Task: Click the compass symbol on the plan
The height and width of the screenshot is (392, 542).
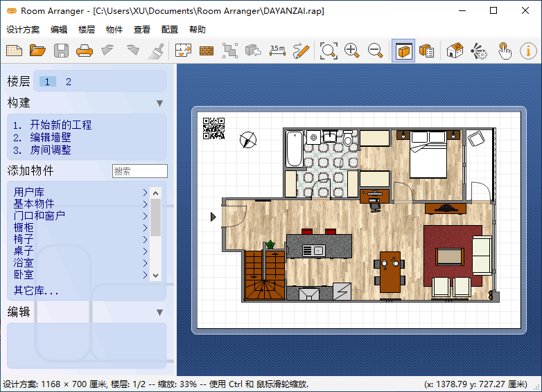Action: point(248,140)
